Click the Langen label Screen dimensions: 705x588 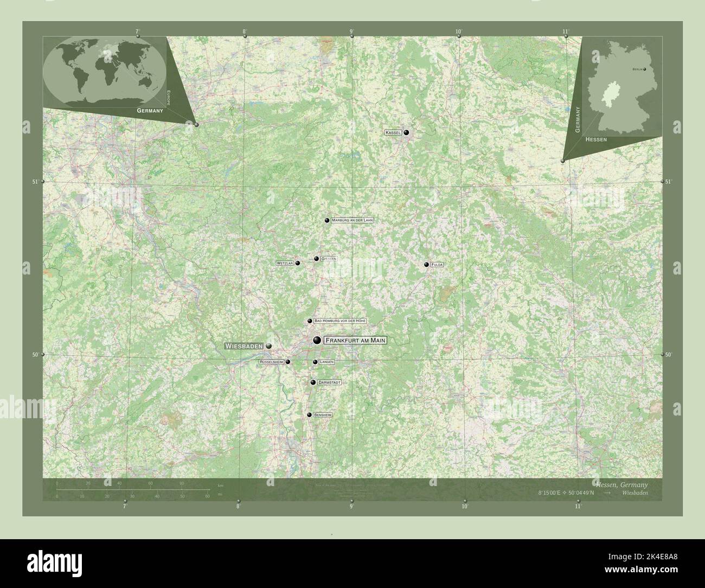pos(326,362)
